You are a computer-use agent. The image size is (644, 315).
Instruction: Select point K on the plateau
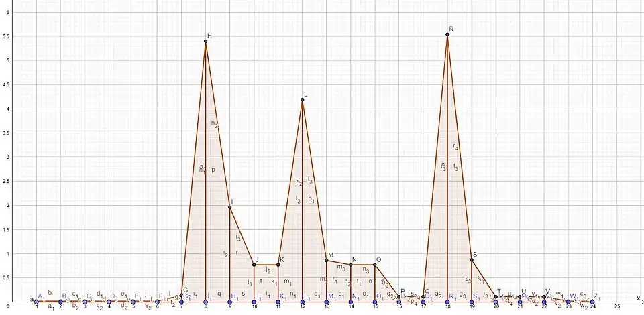click(x=278, y=265)
